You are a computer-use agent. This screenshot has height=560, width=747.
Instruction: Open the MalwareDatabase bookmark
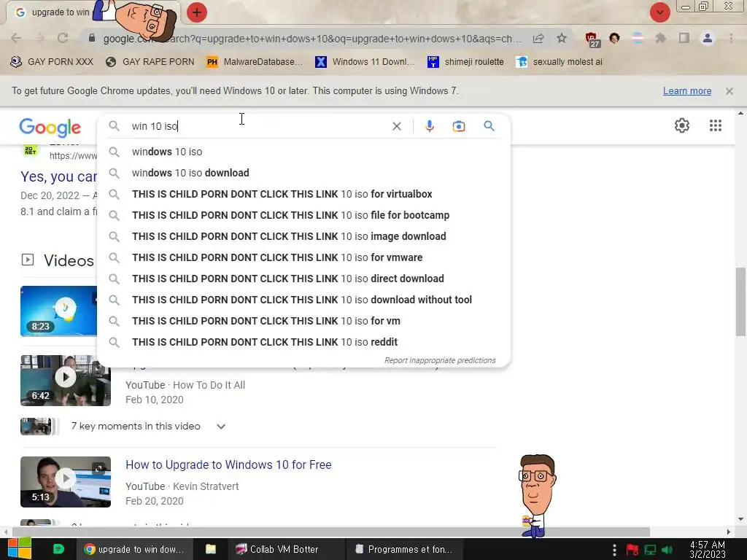pyautogui.click(x=255, y=62)
